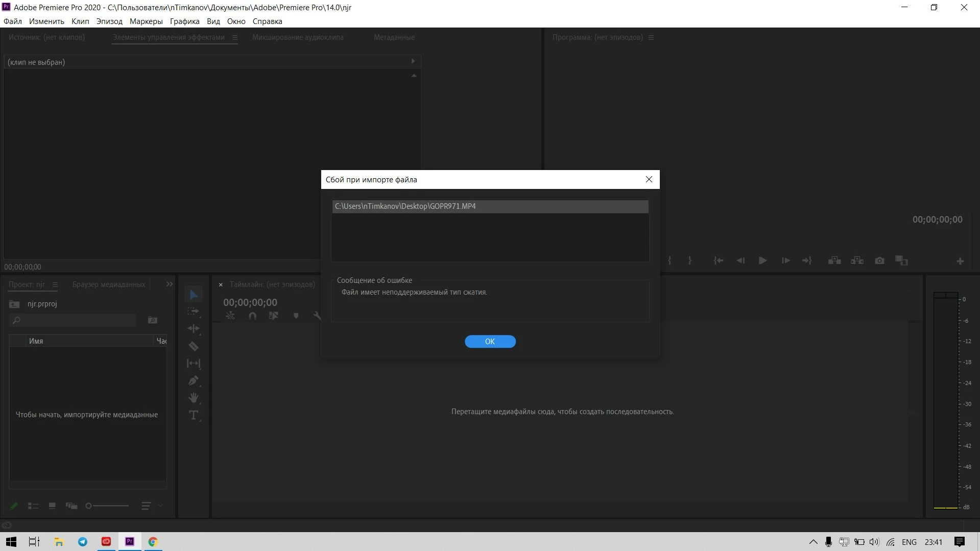Open timeline display settings wrench

(x=317, y=316)
